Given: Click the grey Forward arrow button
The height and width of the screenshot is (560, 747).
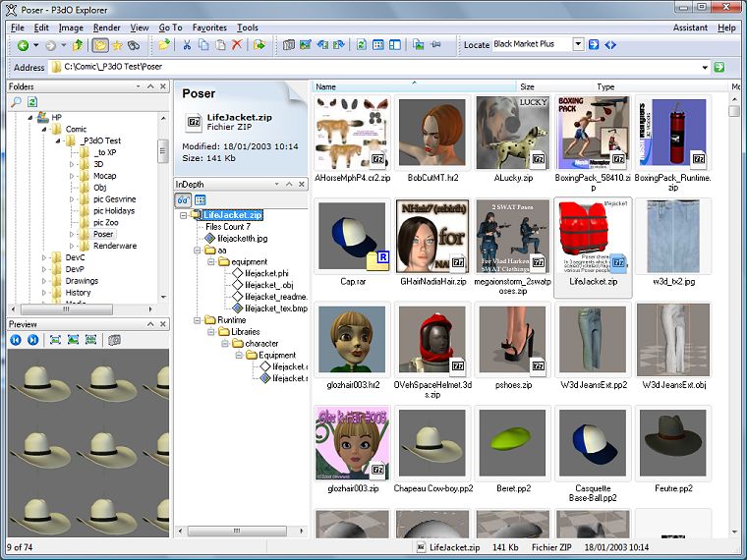Looking at the screenshot, I should pos(50,45).
